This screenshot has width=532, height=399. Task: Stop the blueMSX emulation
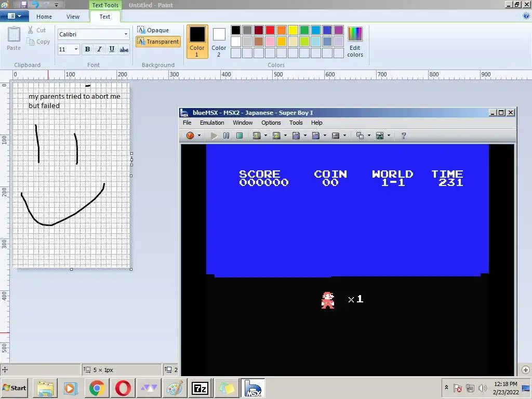tap(240, 136)
